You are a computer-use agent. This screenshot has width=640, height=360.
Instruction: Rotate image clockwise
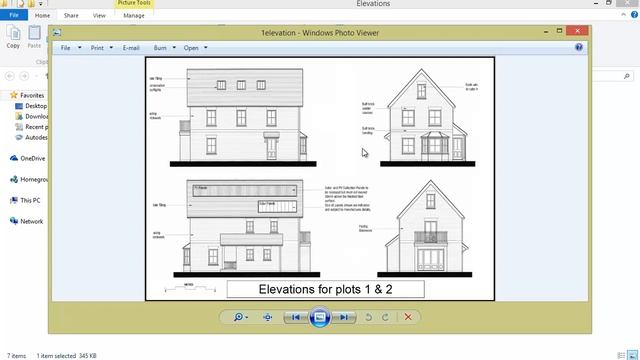[x=385, y=317]
